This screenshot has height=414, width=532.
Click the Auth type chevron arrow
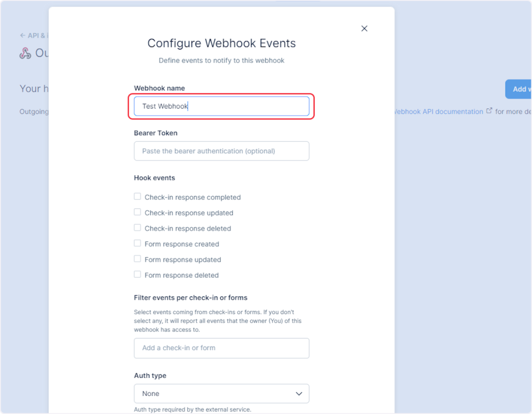[x=299, y=394]
